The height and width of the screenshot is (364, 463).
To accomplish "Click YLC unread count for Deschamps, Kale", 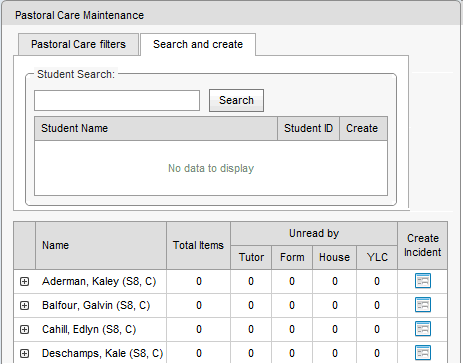I will tap(377, 353).
